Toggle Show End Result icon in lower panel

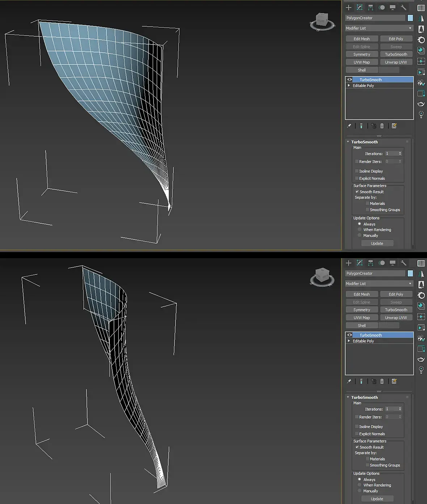(361, 381)
